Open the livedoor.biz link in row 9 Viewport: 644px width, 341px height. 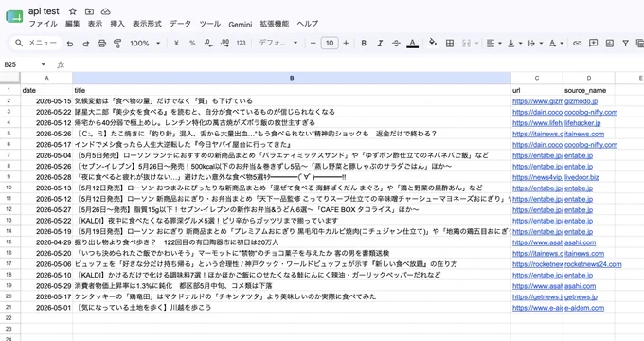pyautogui.click(x=581, y=177)
